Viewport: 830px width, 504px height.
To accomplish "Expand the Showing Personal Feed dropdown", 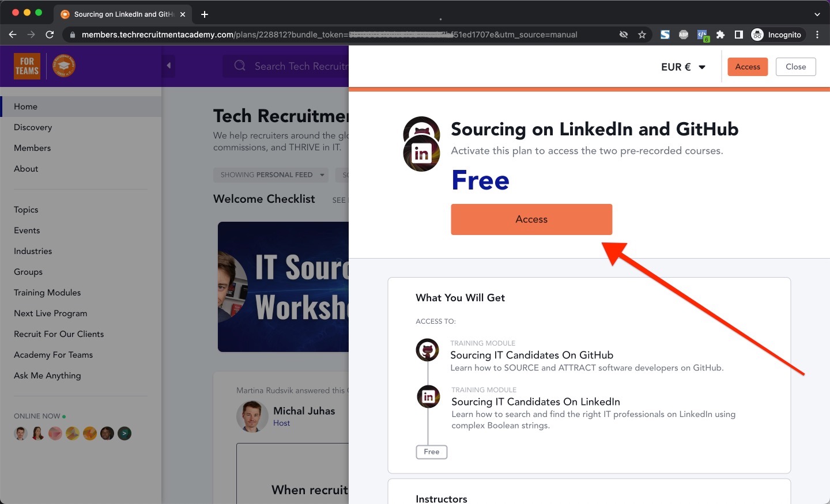I will (270, 175).
